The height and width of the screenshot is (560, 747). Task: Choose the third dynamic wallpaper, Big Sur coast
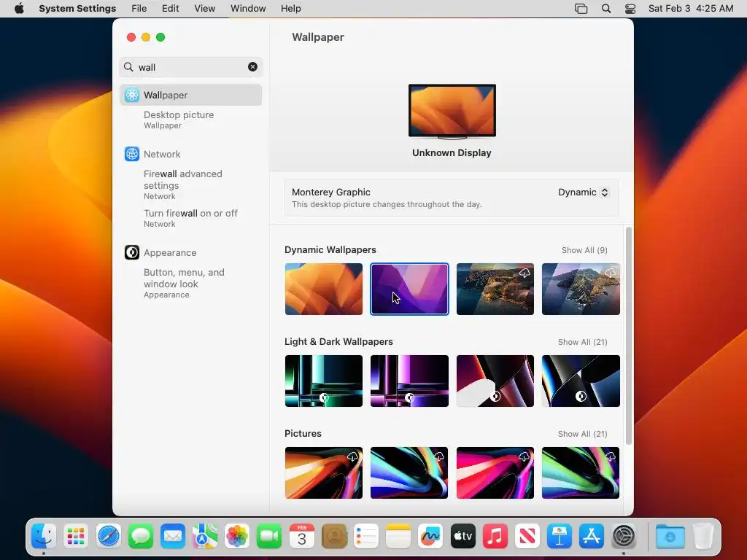click(x=495, y=289)
